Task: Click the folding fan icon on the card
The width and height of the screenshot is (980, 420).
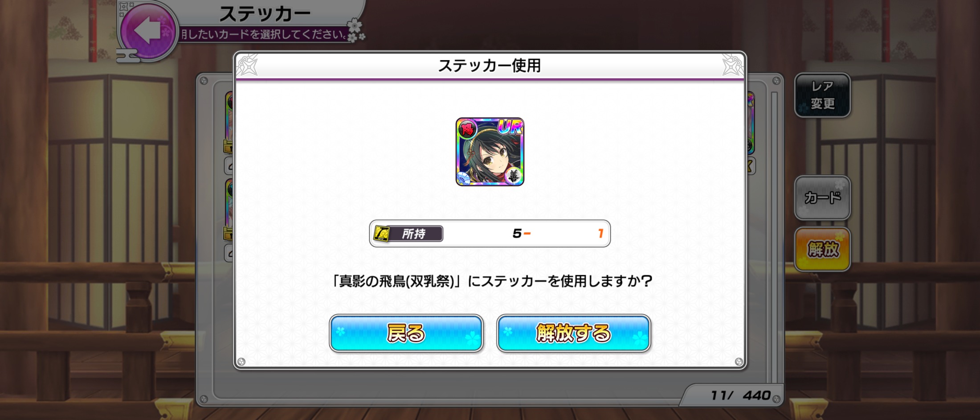Action: 464,178
